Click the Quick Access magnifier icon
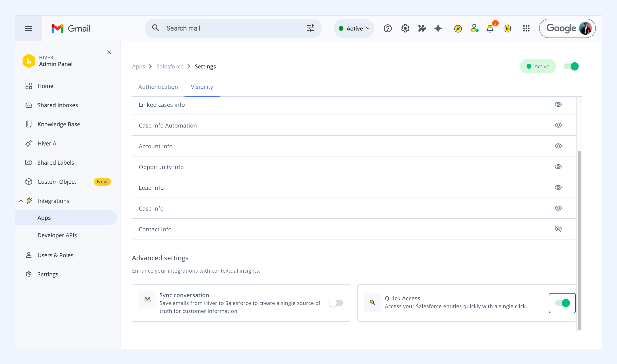 coord(373,303)
